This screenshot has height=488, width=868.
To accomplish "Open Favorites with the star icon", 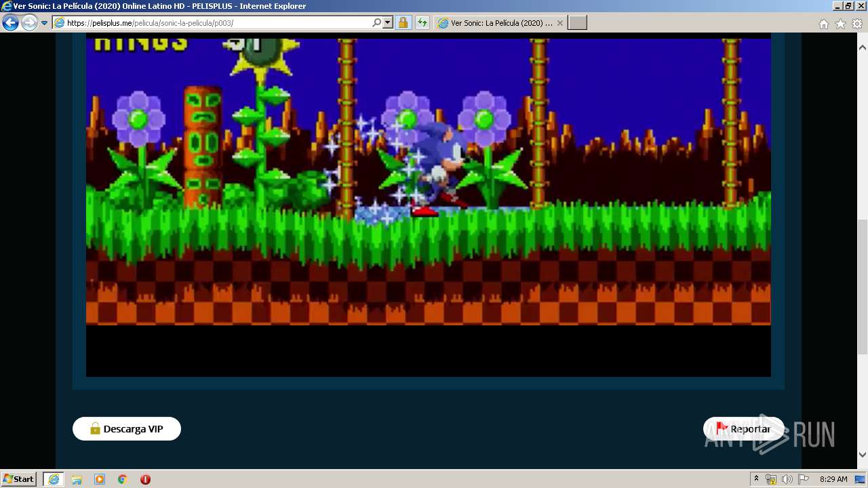I will point(840,24).
